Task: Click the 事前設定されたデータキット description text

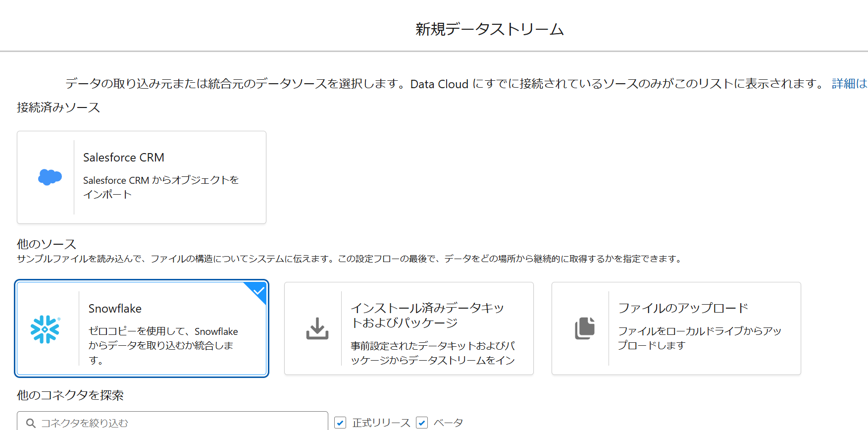Action: (433, 353)
